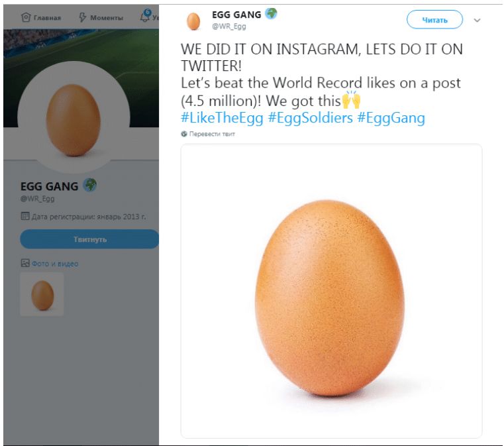Follow account with Читать button
The height and width of the screenshot is (446, 504).
tap(434, 20)
